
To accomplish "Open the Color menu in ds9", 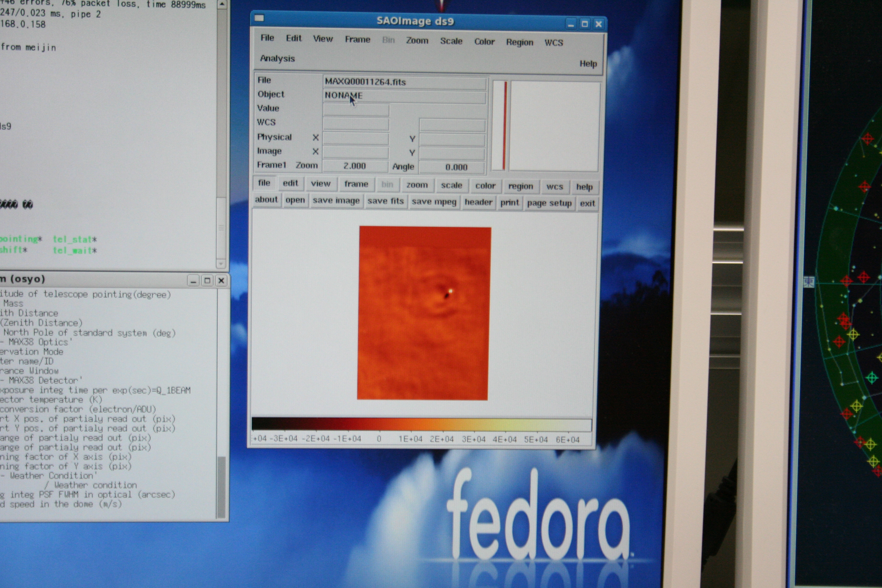I will [x=484, y=42].
